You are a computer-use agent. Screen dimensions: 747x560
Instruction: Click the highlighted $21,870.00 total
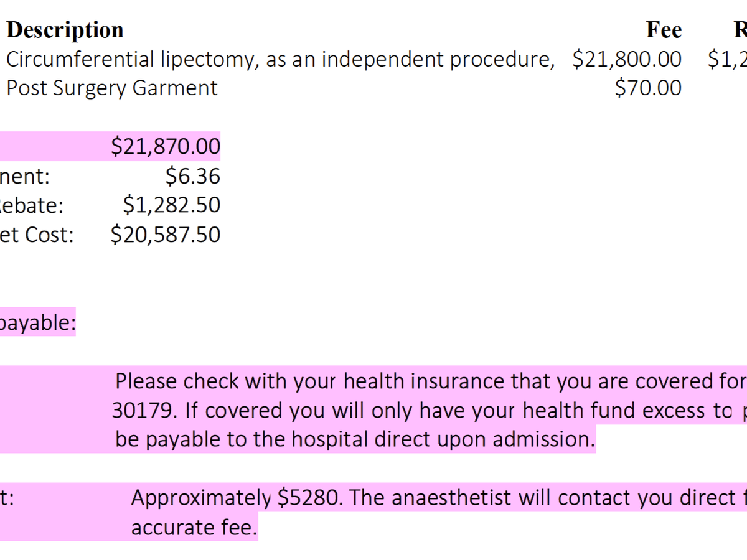tap(166, 146)
